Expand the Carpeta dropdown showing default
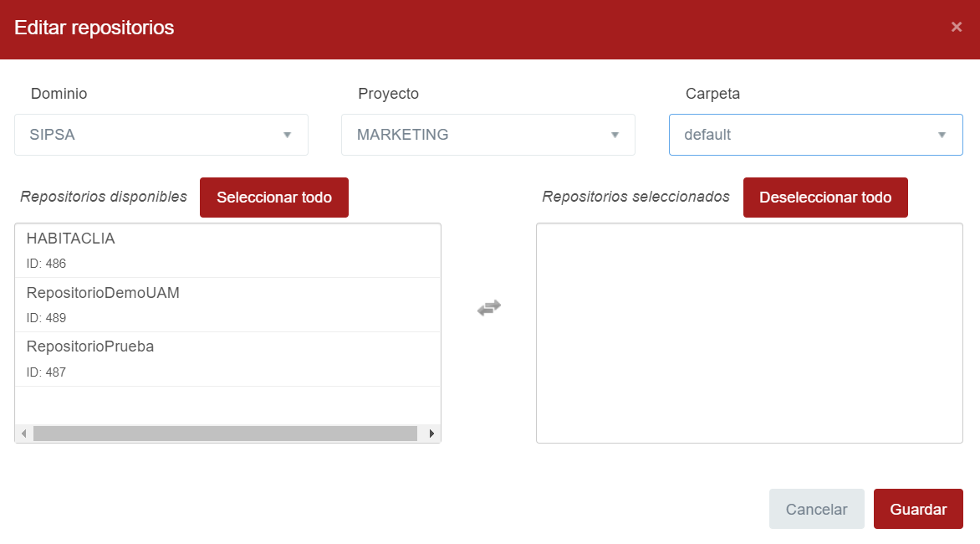Image resolution: width=980 pixels, height=544 pixels. (x=803, y=135)
